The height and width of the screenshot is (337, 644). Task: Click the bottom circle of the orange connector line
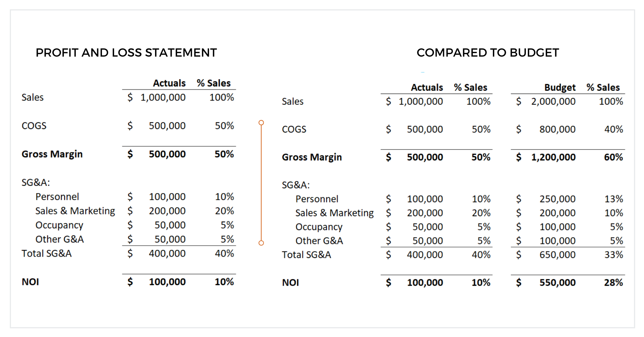261,243
